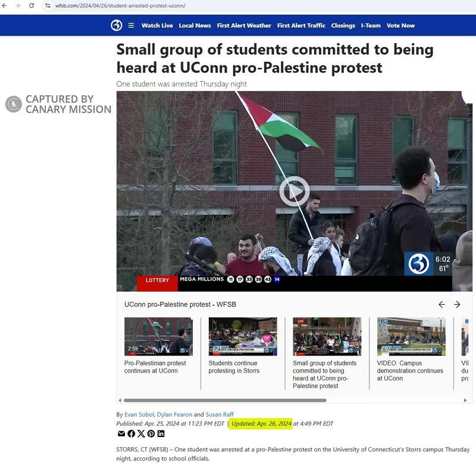The height and width of the screenshot is (465, 476).
Task: Show next videos with right arrow
Action: click(x=457, y=304)
